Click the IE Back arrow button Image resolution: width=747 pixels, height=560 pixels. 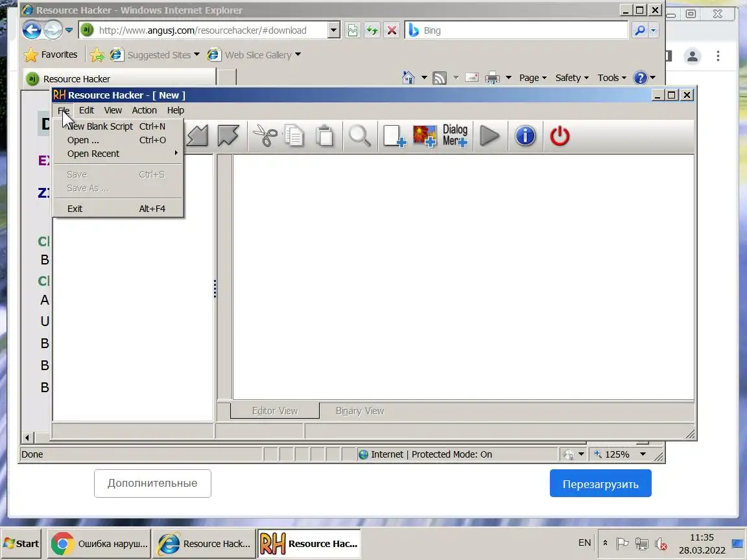coord(32,30)
